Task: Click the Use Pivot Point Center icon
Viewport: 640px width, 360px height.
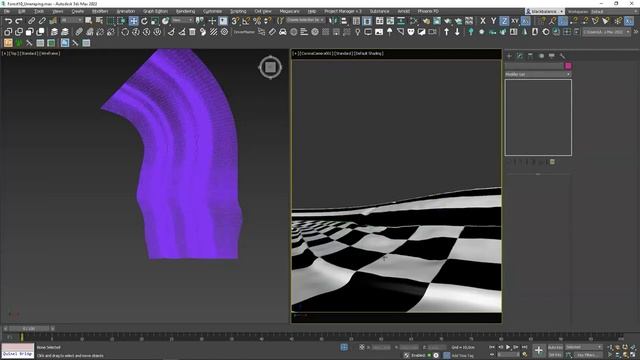Action: [200, 21]
